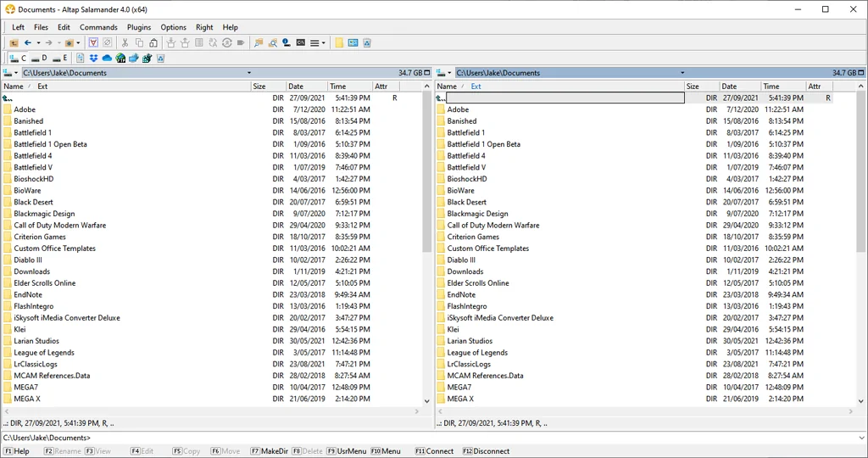The width and height of the screenshot is (868, 458).
Task: Click the yellow folder icon in toolbar
Action: point(339,42)
